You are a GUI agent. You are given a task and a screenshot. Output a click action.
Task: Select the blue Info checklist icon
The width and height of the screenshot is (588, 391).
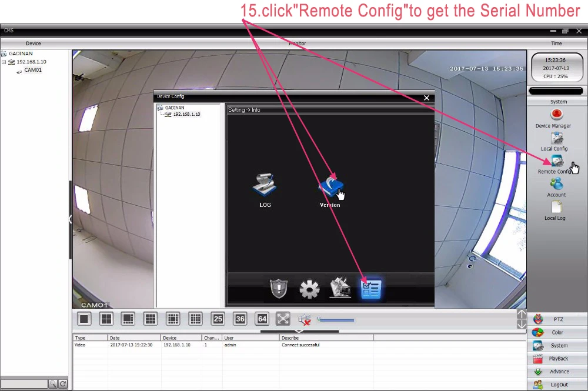tap(371, 289)
